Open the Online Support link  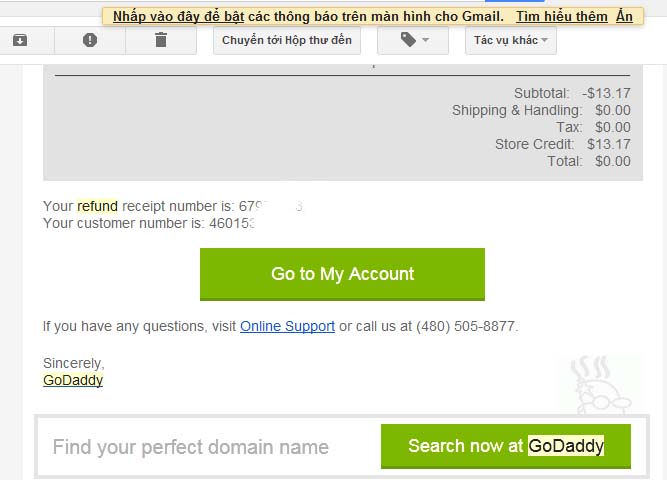coord(287,326)
